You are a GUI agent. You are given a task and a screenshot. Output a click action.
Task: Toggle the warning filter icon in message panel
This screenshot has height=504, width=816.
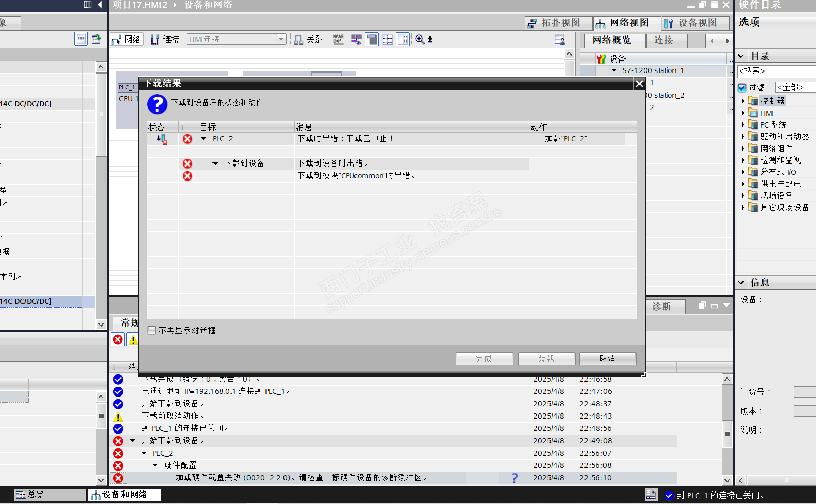click(133, 339)
